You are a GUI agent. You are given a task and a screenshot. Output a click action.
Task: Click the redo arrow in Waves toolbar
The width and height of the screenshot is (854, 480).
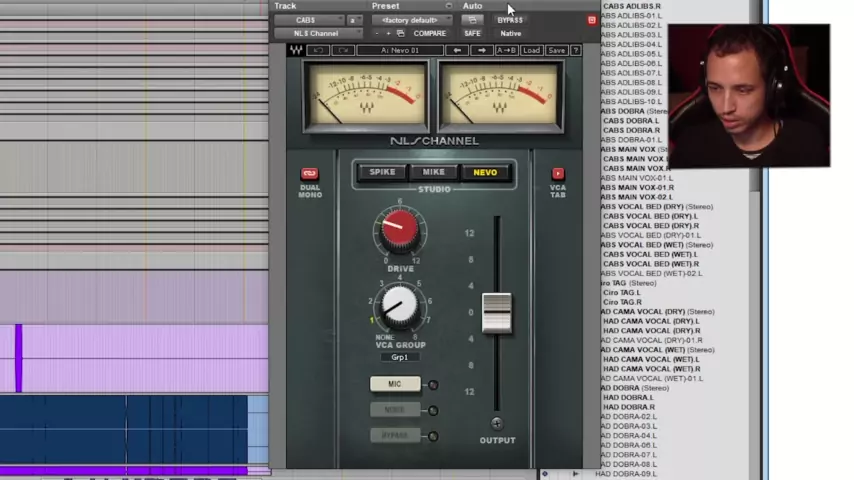point(343,50)
